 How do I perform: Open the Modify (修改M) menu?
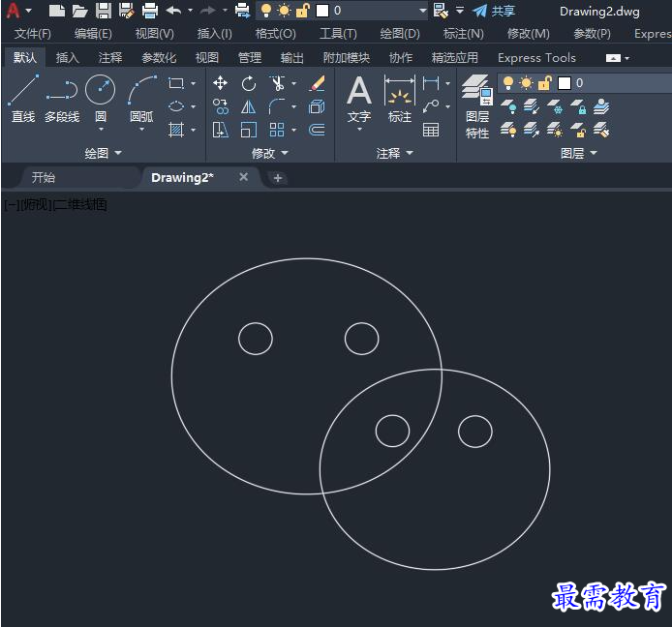click(x=529, y=34)
